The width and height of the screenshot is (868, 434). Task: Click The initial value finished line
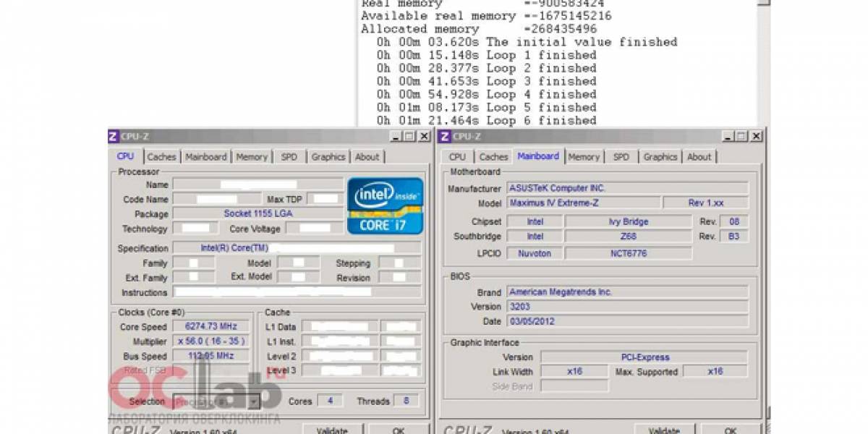(527, 42)
